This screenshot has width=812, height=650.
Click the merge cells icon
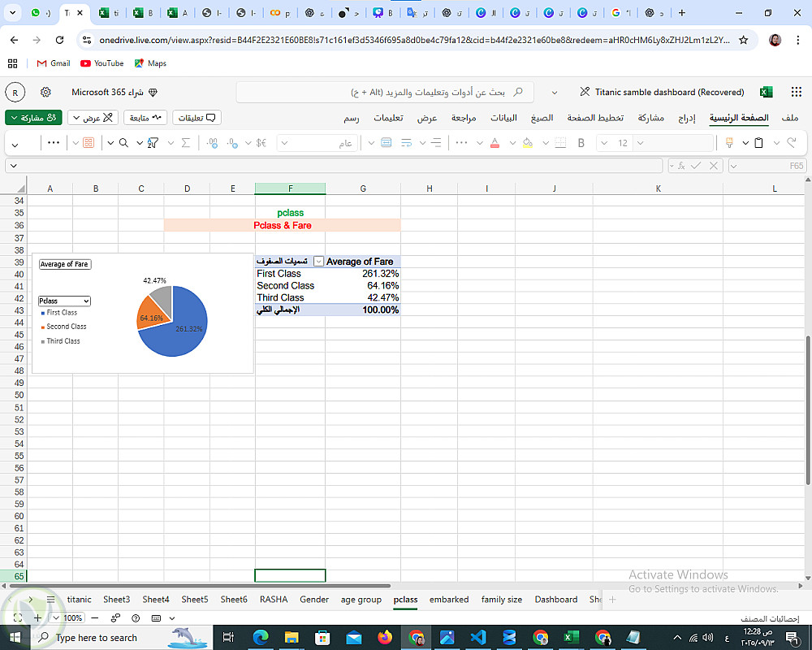pyautogui.click(x=387, y=143)
